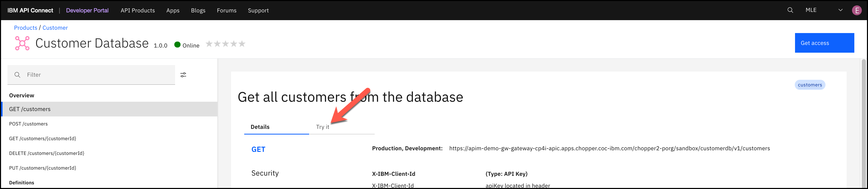Open Definitions section in sidebar
Image resolution: width=868 pixels, height=189 pixels.
coord(22,183)
